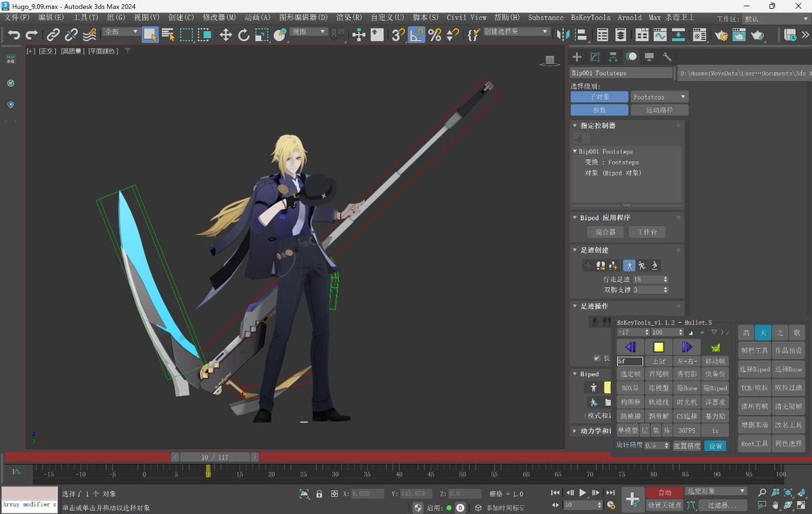Click the previous key blue arrow in BsKeyTools
The height and width of the screenshot is (514, 812).
[x=630, y=347]
